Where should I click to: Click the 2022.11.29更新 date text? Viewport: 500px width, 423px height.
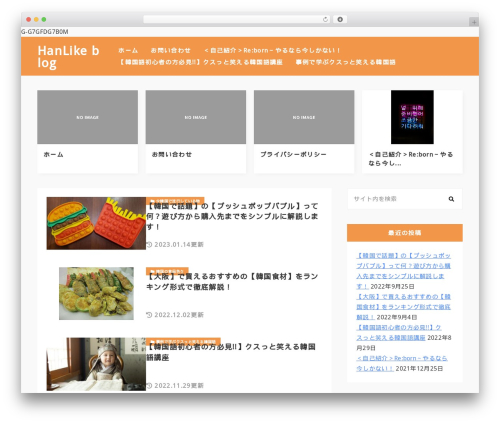pyautogui.click(x=179, y=385)
